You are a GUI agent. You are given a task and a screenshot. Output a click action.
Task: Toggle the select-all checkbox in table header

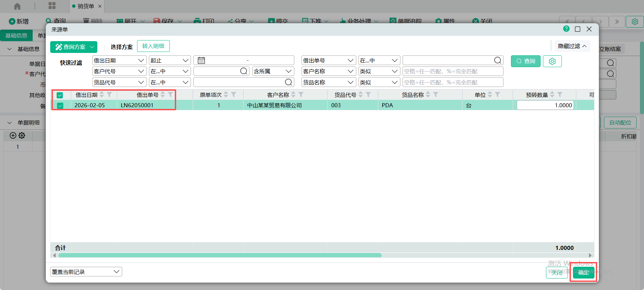tap(60, 95)
